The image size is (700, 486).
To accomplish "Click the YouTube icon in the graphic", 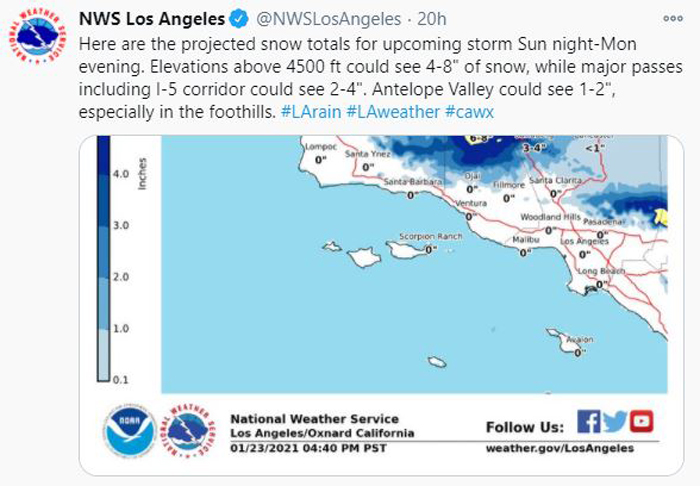I will pyautogui.click(x=642, y=422).
